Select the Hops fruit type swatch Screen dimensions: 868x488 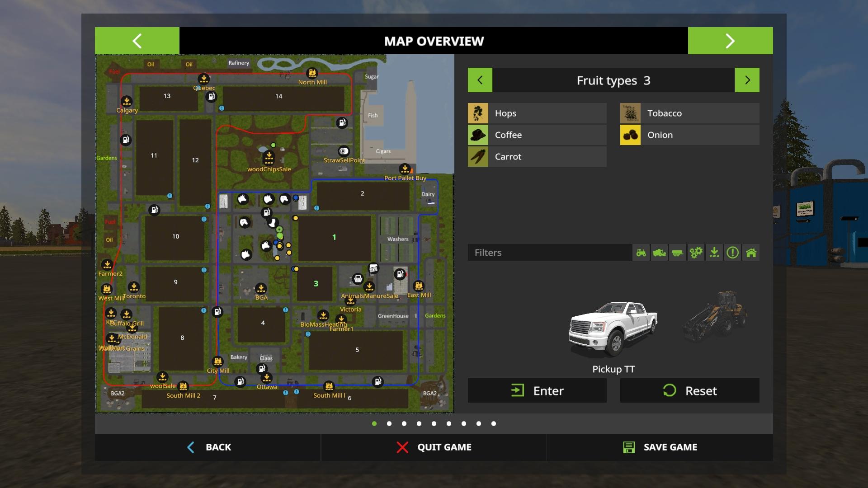click(x=478, y=113)
